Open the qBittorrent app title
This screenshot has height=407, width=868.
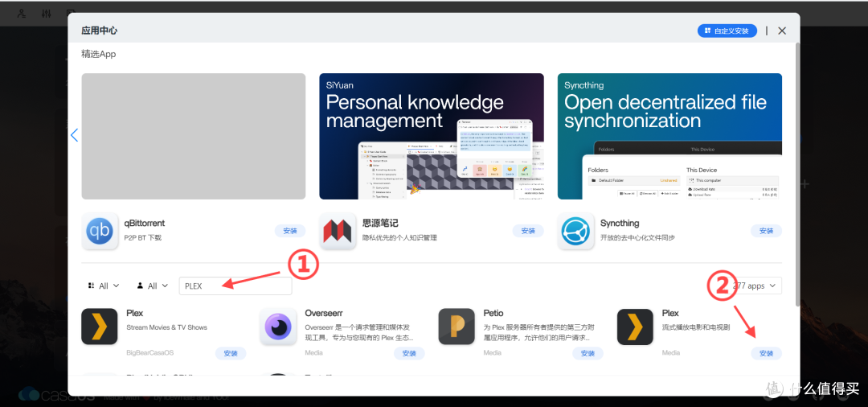click(145, 223)
